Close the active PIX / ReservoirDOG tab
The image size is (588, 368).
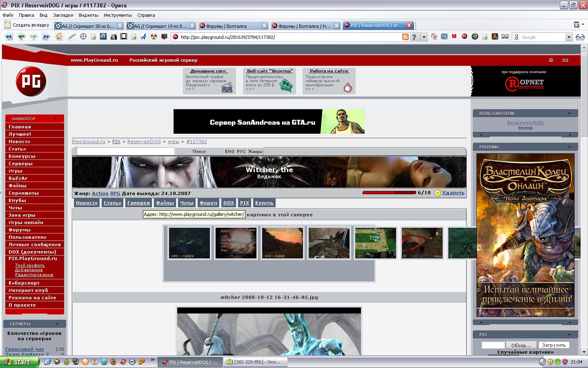[409, 25]
